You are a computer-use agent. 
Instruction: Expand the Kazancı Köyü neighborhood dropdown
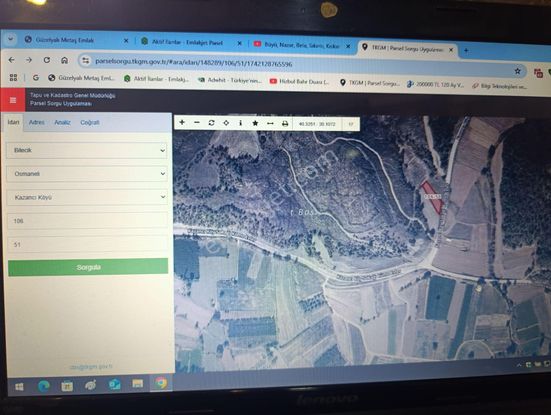click(87, 197)
